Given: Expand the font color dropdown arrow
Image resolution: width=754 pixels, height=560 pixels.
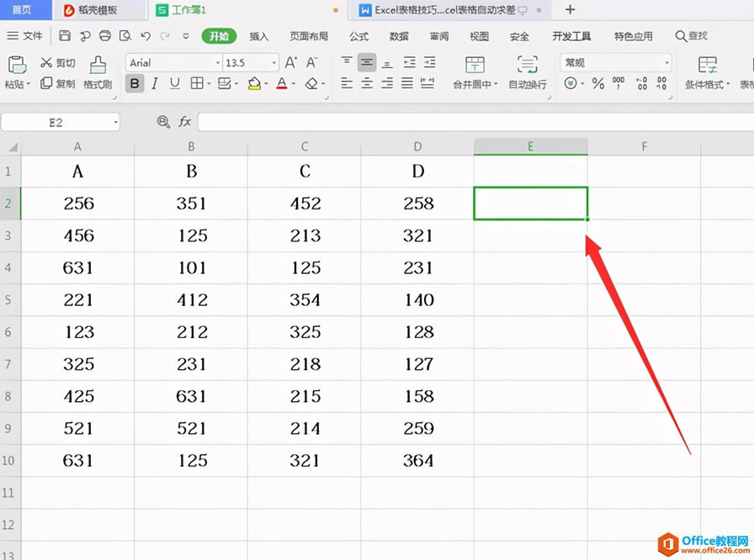Looking at the screenshot, I should click(294, 84).
